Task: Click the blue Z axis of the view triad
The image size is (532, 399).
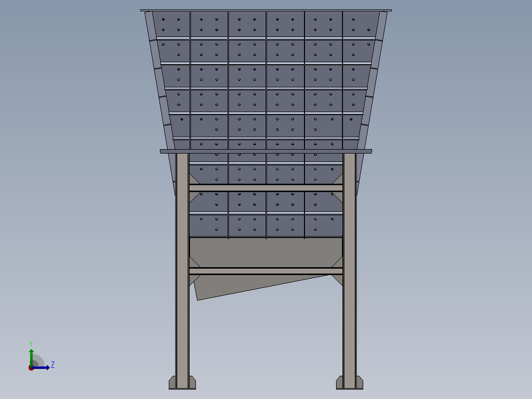Action: click(x=40, y=367)
